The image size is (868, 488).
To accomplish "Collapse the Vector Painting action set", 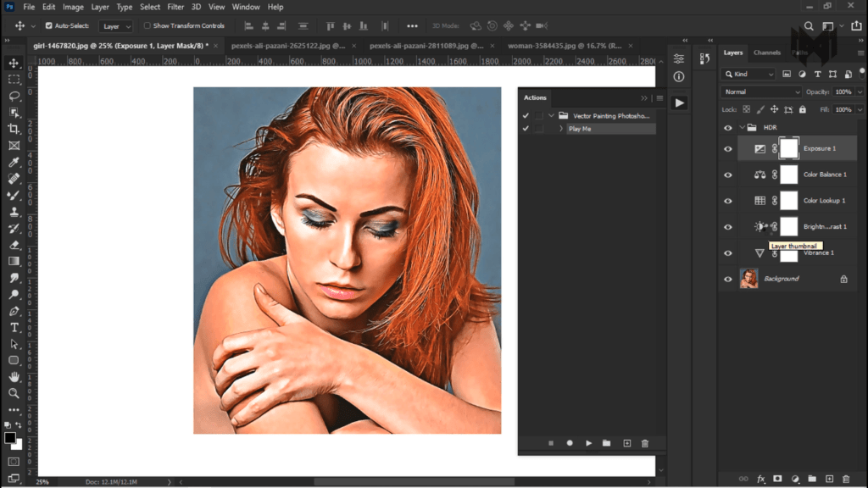I will tap(551, 115).
